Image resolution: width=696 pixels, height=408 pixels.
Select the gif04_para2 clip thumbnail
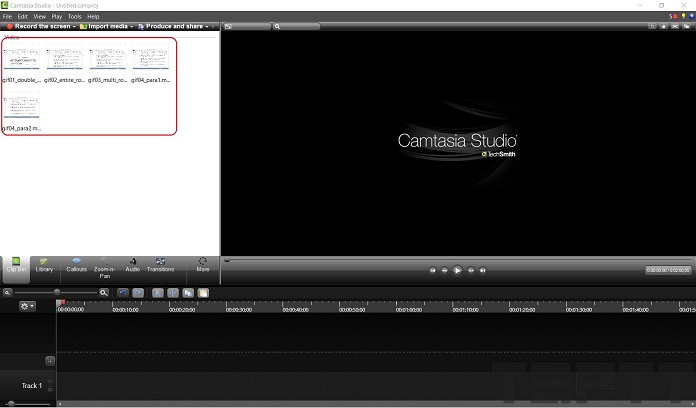pyautogui.click(x=21, y=106)
